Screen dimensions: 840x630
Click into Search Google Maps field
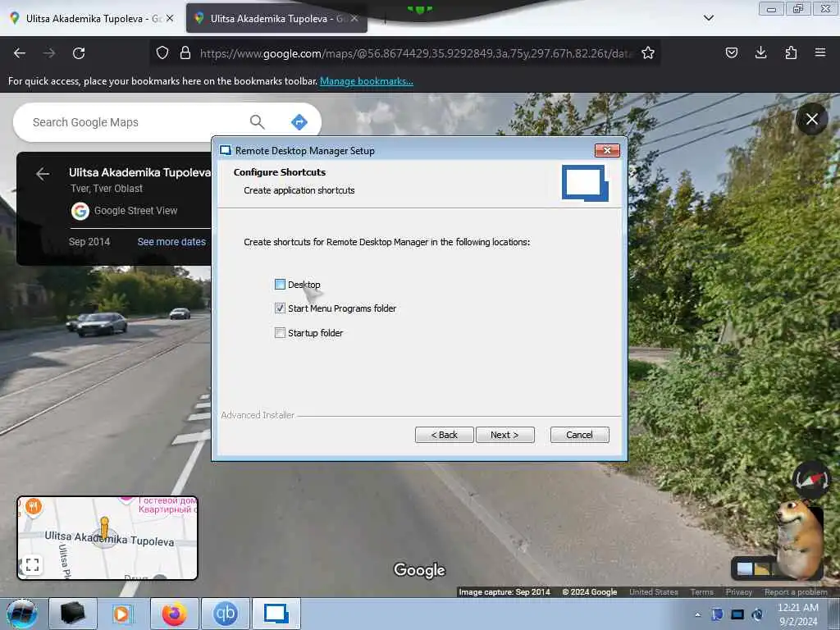[134, 122]
